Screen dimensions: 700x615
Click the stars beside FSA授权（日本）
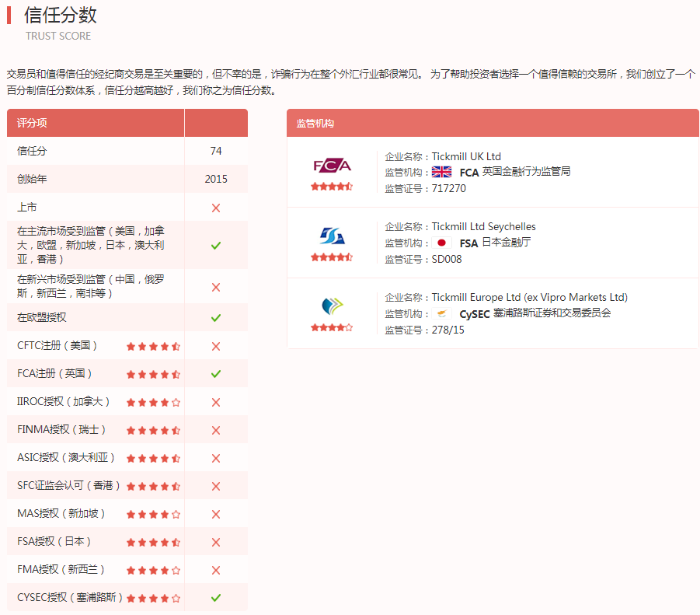click(154, 542)
